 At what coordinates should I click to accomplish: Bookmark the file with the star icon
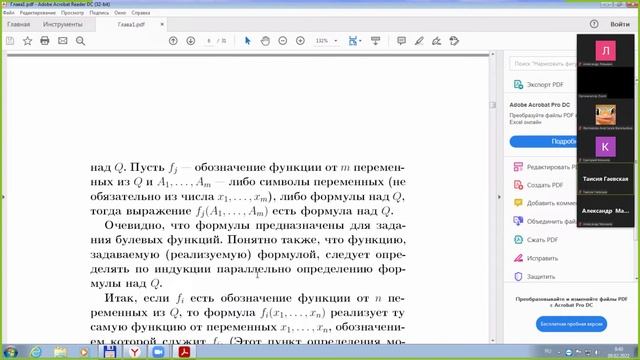[x=27, y=41]
